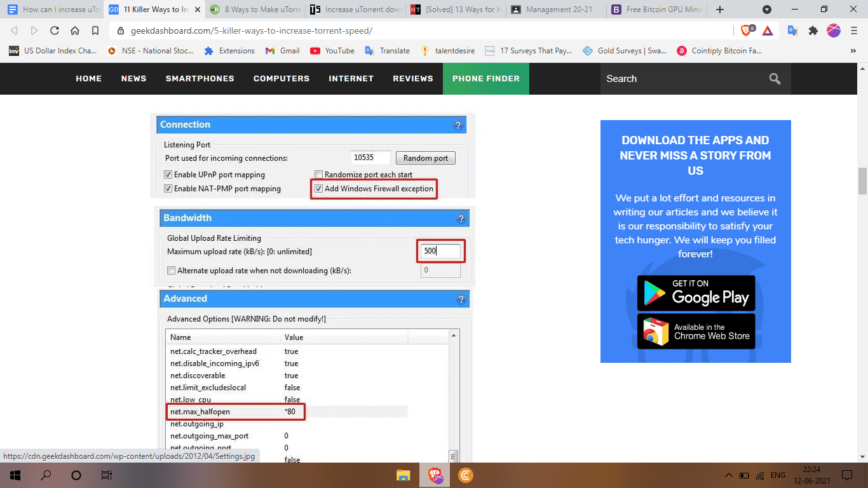The width and height of the screenshot is (868, 488).
Task: Click the forward navigation arrow
Action: (34, 30)
